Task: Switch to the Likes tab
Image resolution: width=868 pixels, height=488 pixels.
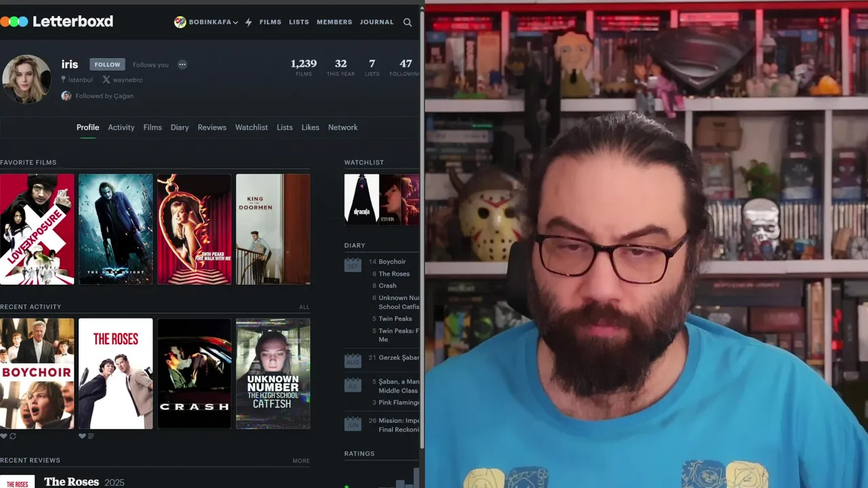Action: 311,127
